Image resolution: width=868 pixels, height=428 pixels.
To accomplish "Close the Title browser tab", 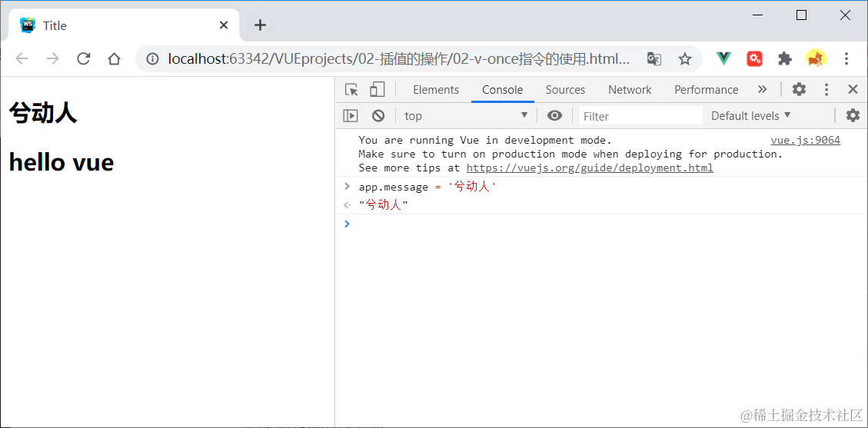I will [x=224, y=25].
